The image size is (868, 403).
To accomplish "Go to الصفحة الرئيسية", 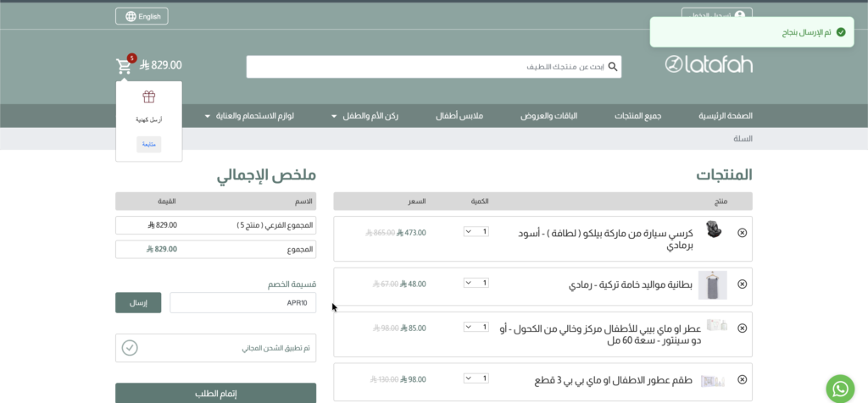I will pyautogui.click(x=726, y=116).
